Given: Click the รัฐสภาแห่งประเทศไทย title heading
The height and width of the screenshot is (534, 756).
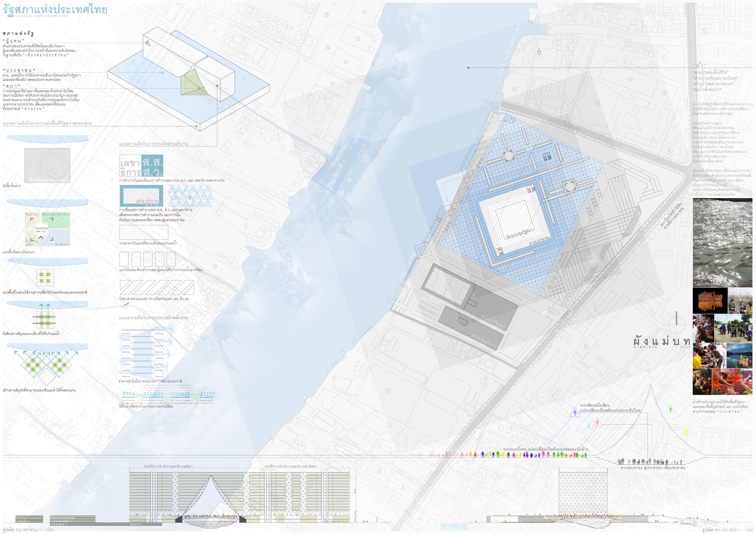Looking at the screenshot, I should 55,10.
